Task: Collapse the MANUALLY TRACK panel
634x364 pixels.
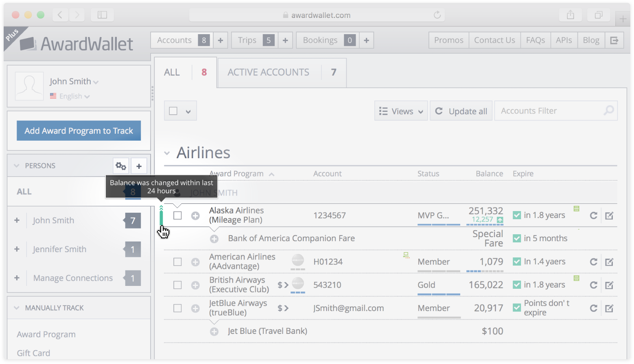Action: [x=17, y=308]
